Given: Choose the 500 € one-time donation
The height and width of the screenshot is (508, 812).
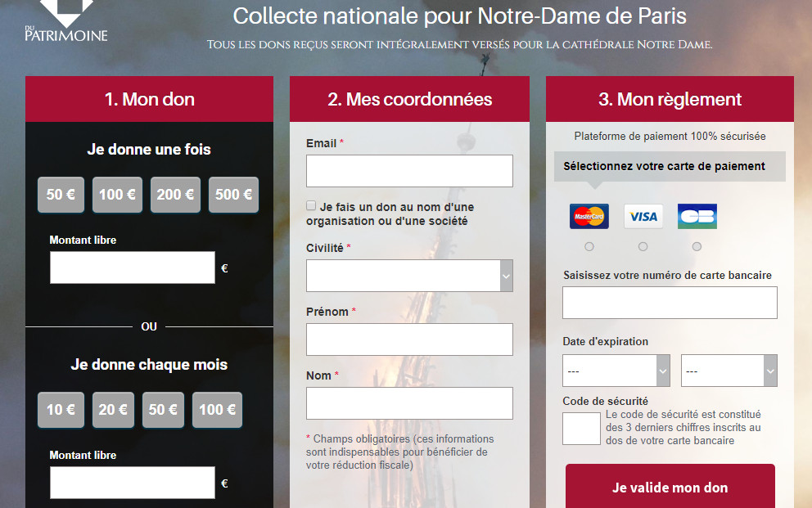Looking at the screenshot, I should (233, 195).
